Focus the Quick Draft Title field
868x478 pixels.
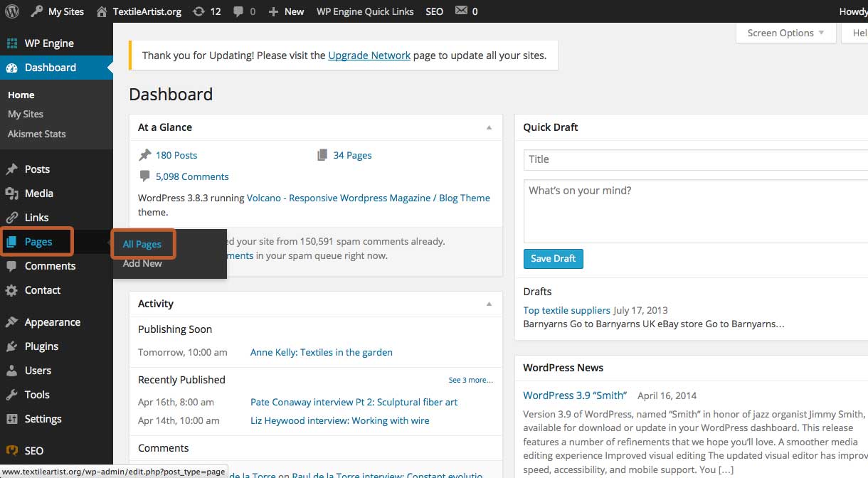pyautogui.click(x=695, y=159)
